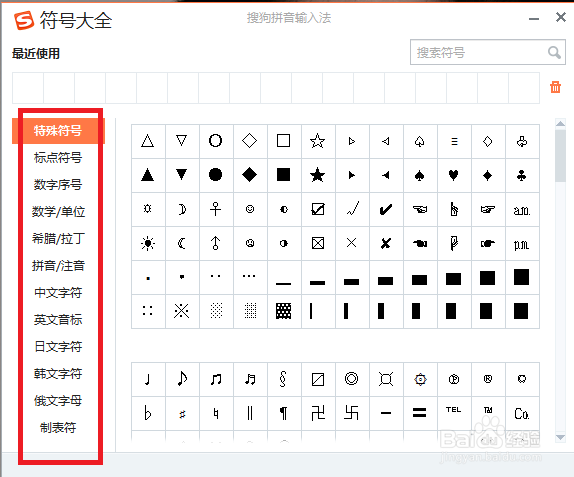
Task: Switch to 中文字符 category
Action: 58,293
